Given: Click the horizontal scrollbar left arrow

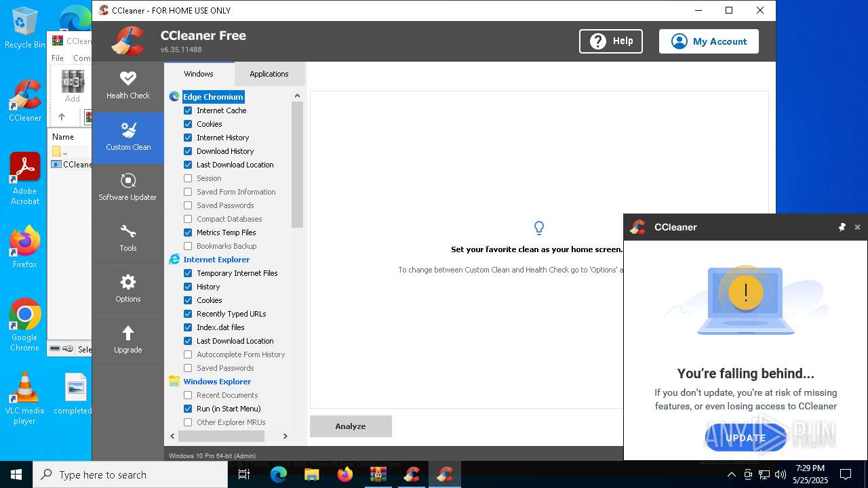Looking at the screenshot, I should point(172,436).
